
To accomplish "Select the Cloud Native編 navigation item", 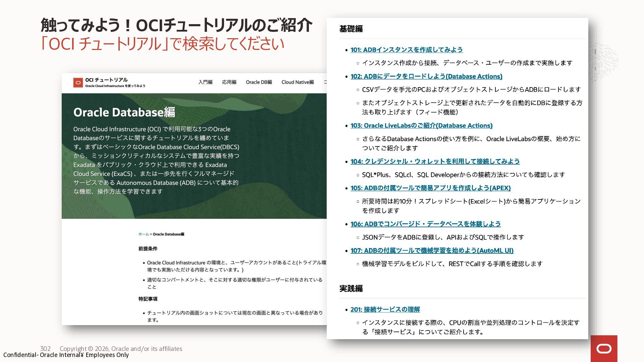I will (298, 82).
